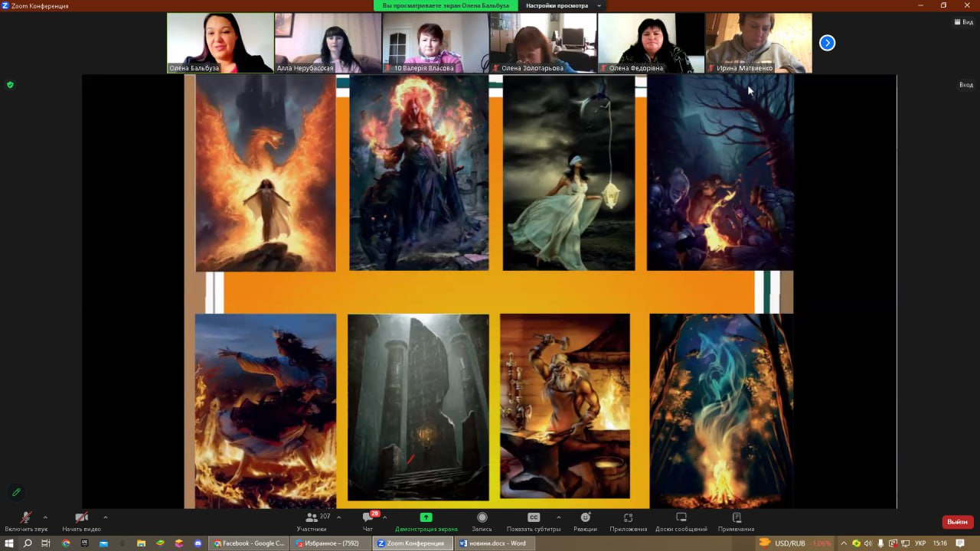Switch keyboard language УКР indicator
This screenshot has width=980, height=551.
920,543
